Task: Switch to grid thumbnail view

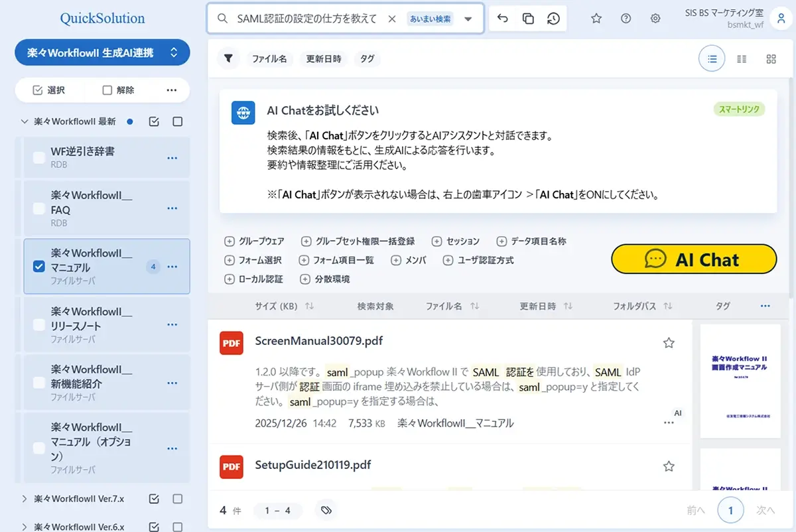Action: pyautogui.click(x=771, y=59)
